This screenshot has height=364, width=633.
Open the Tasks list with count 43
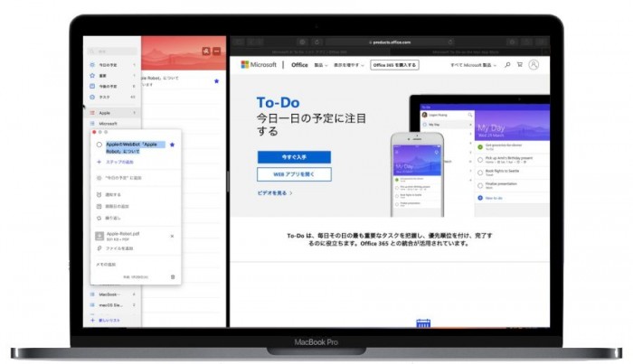[x=112, y=98]
